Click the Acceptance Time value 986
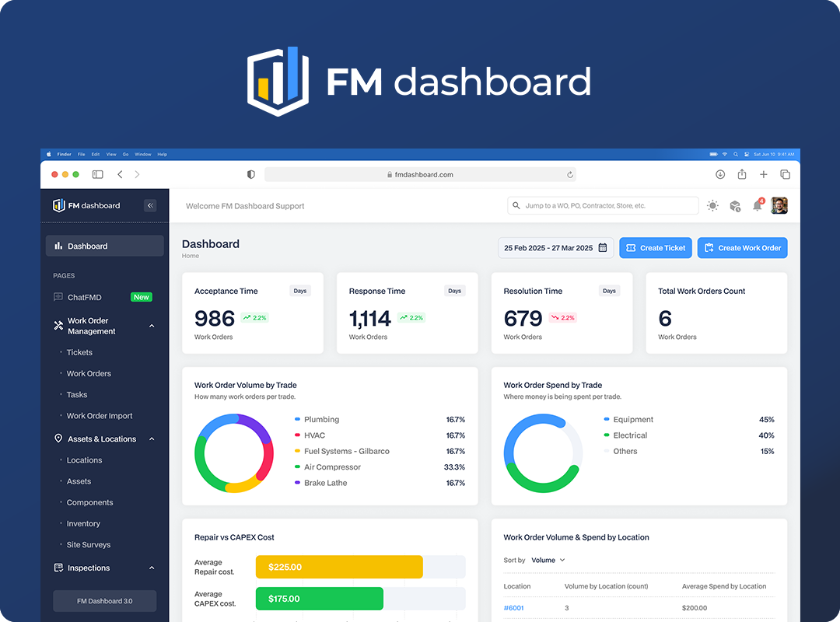 [x=215, y=319]
